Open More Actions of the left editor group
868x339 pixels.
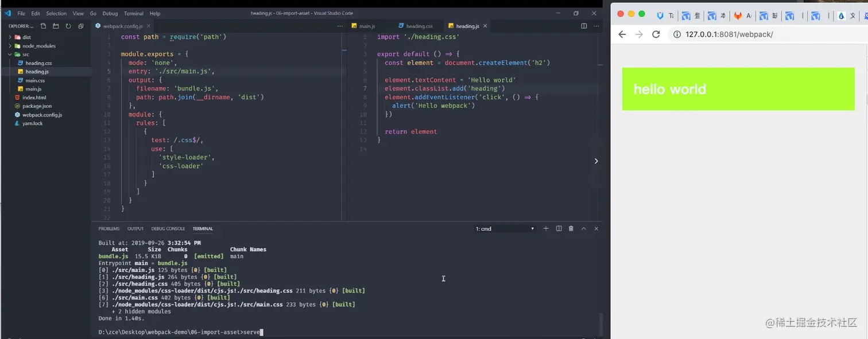pos(339,26)
